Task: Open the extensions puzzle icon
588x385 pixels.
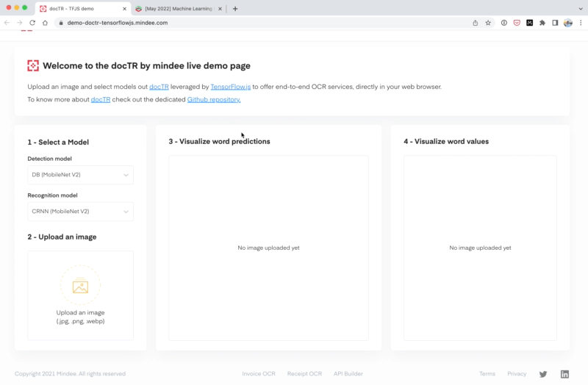Action: click(542, 23)
